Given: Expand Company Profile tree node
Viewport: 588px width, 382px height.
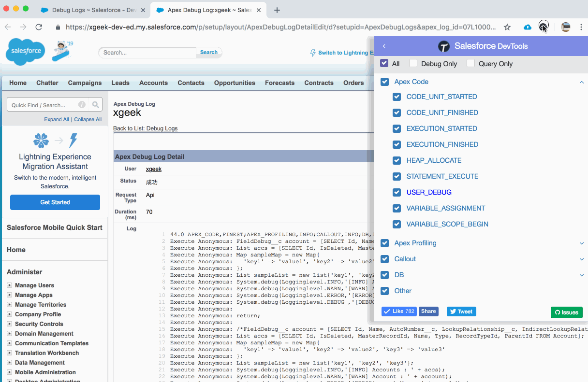Looking at the screenshot, I should [9, 314].
